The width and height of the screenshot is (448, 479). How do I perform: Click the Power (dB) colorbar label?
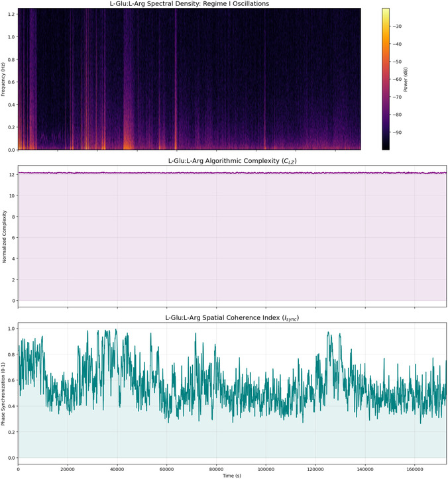pyautogui.click(x=406, y=79)
